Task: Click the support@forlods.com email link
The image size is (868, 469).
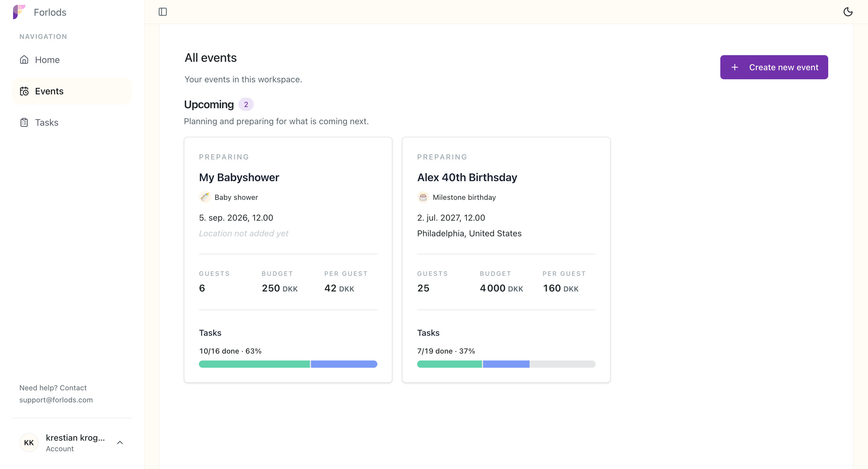Action: [x=56, y=400]
